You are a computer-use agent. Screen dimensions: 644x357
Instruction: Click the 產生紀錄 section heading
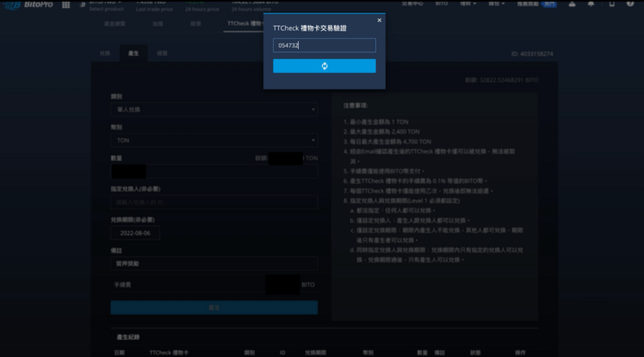(x=128, y=337)
